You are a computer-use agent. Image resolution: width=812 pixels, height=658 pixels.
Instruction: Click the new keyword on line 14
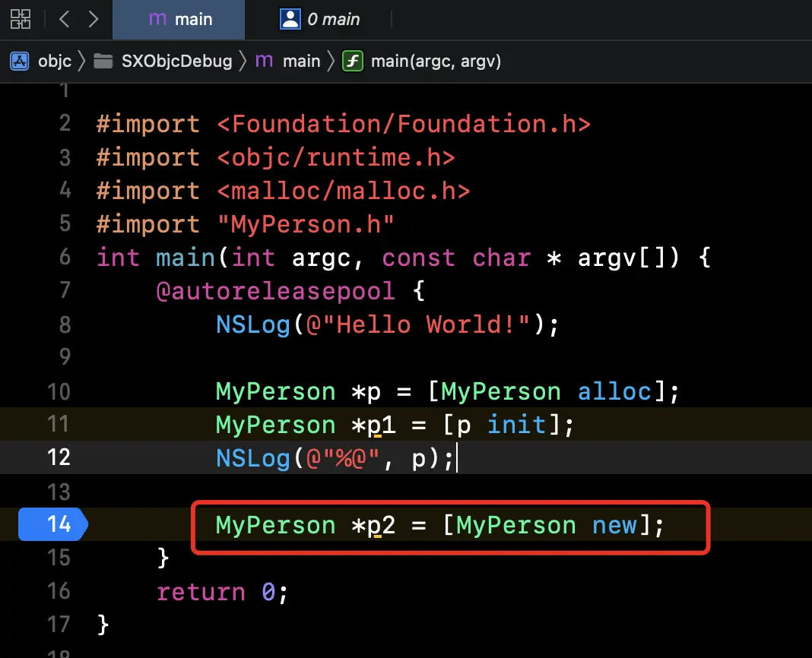point(614,525)
